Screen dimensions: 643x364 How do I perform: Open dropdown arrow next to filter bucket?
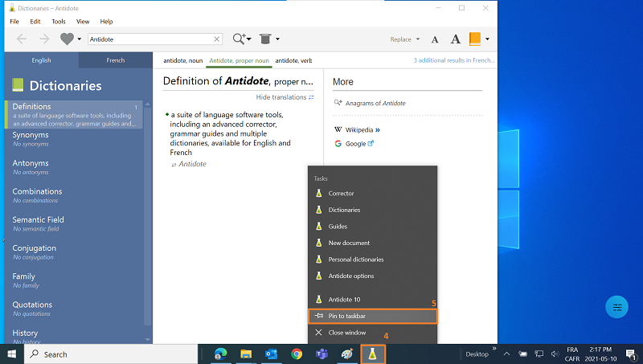[x=277, y=39]
